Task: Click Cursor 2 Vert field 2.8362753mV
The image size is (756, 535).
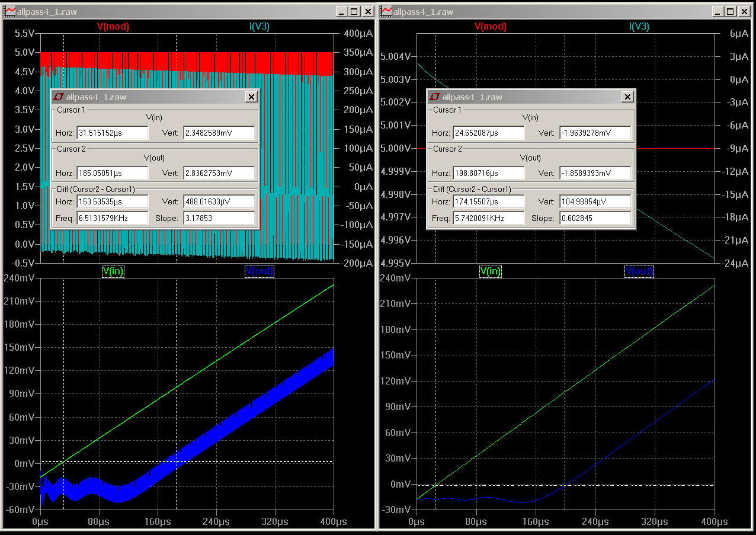Action: click(219, 173)
